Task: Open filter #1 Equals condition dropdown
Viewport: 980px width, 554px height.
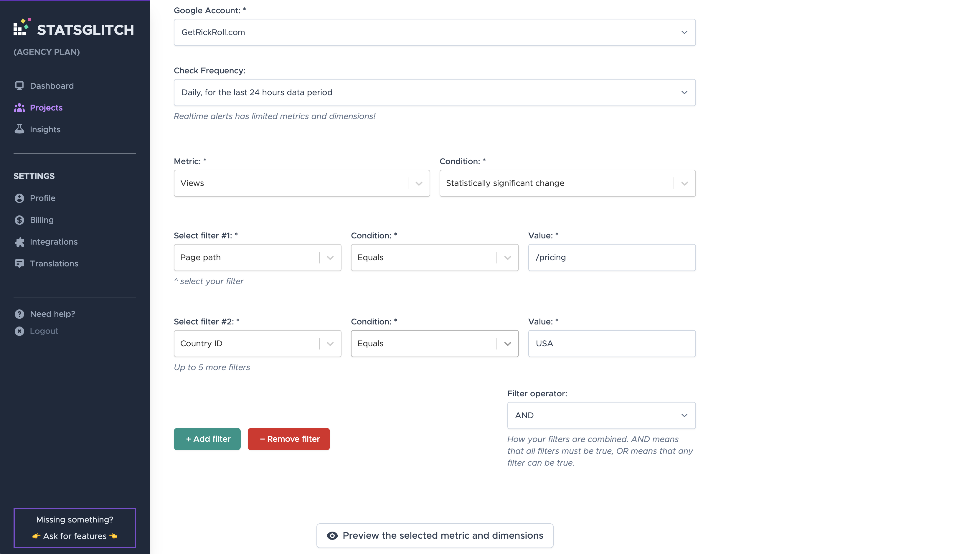Action: click(434, 258)
